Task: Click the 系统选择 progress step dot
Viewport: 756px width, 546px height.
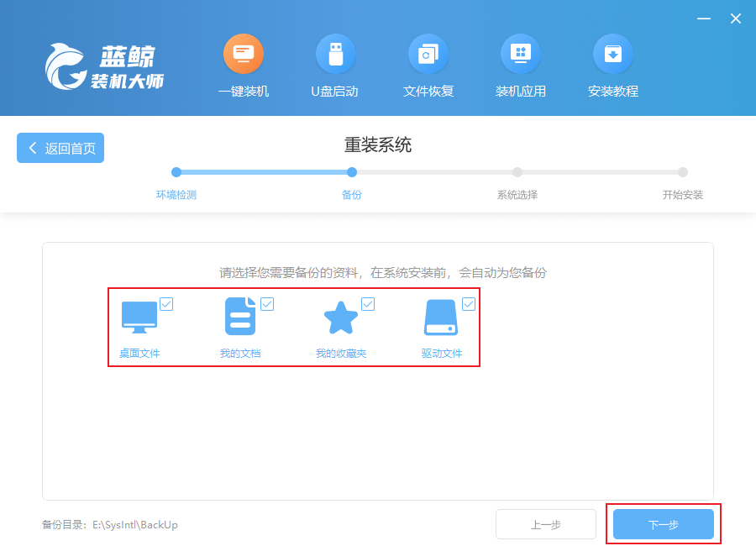Action: 517,172
